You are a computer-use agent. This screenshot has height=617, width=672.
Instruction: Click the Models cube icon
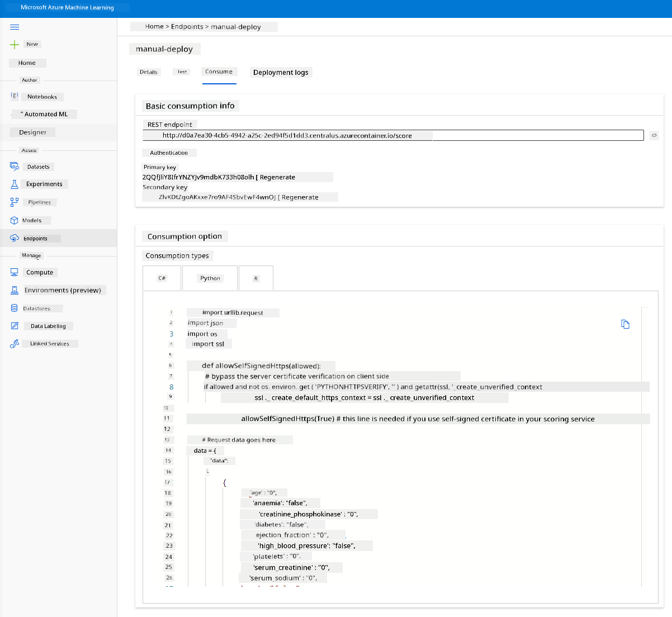(x=15, y=220)
